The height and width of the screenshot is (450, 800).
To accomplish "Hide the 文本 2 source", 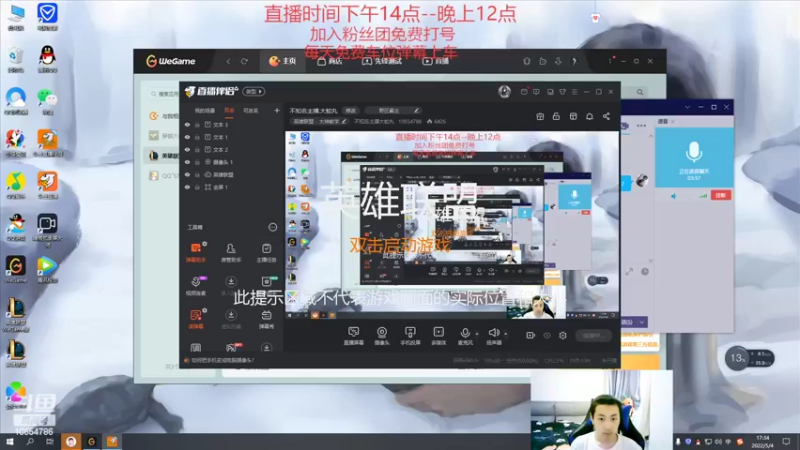I will pos(187,149).
